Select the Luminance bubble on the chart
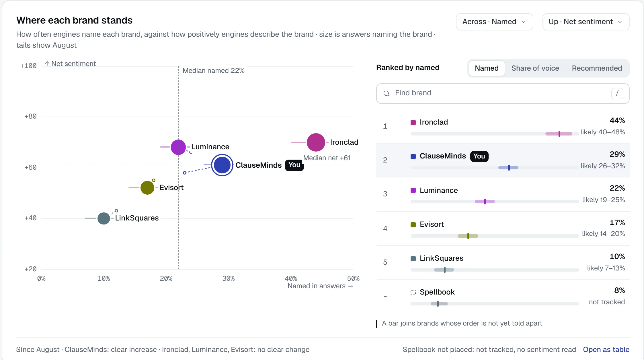Image resolution: width=644 pixels, height=360 pixels. (x=178, y=147)
